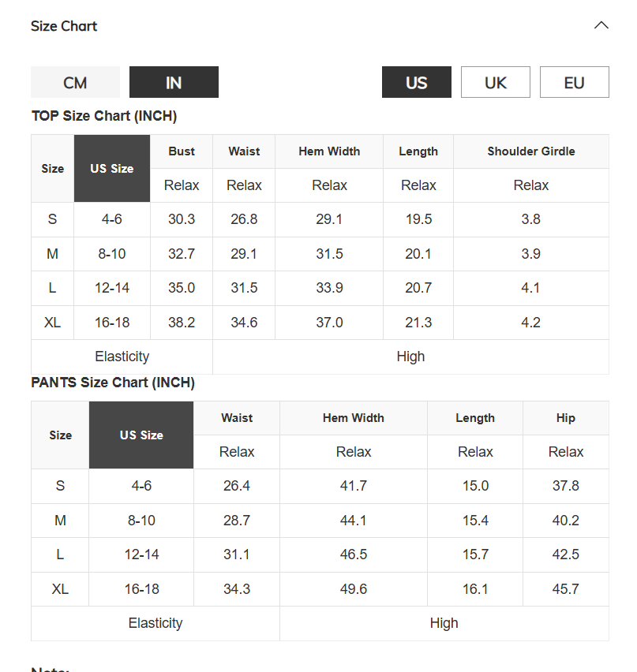
Task: Click pants chart Elasticity label cell
Action: click(156, 623)
